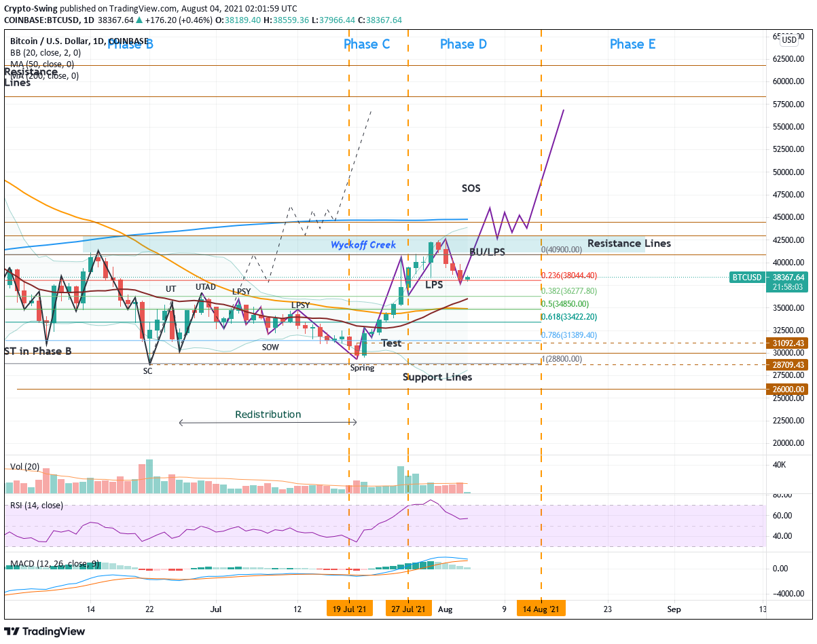
Task: Click the Support Lines annotation
Action: pos(437,377)
